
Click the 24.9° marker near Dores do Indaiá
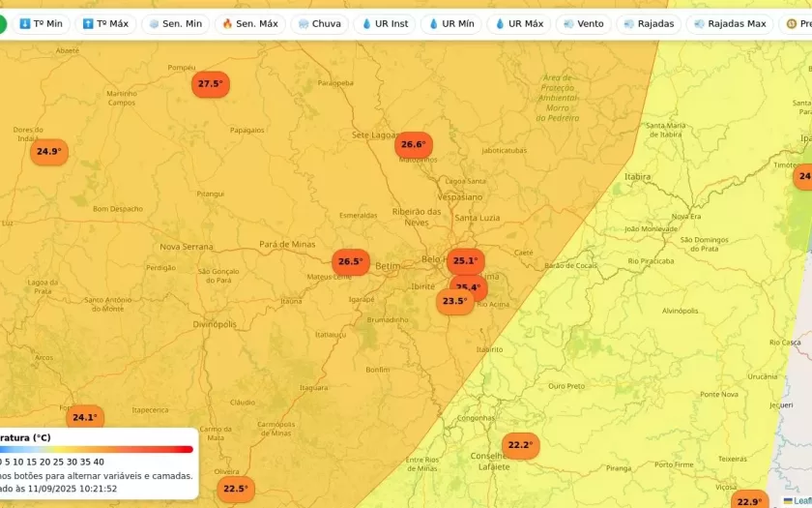[48, 152]
